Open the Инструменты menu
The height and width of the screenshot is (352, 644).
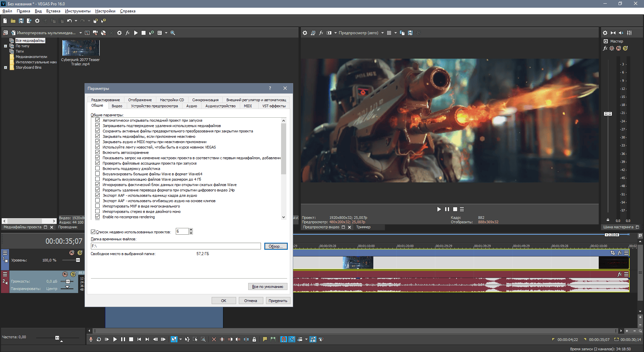[x=77, y=11]
